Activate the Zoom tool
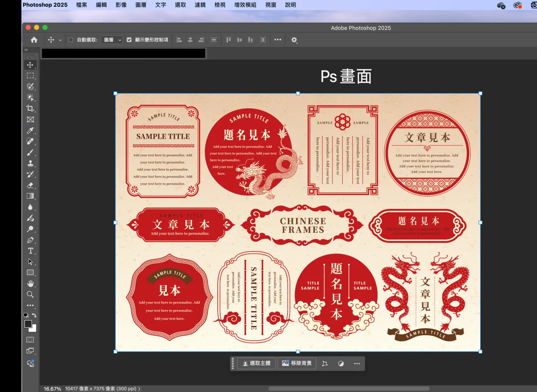537x392 pixels. click(30, 295)
